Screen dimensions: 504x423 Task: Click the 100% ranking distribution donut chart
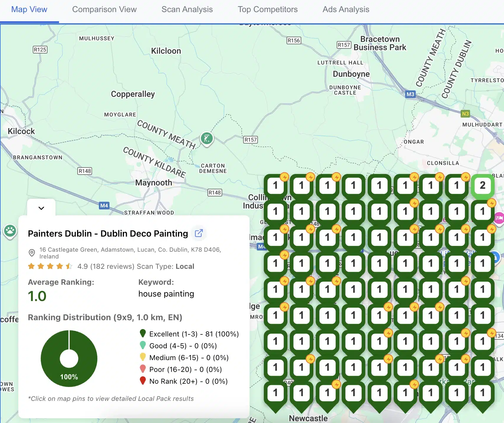(x=69, y=358)
